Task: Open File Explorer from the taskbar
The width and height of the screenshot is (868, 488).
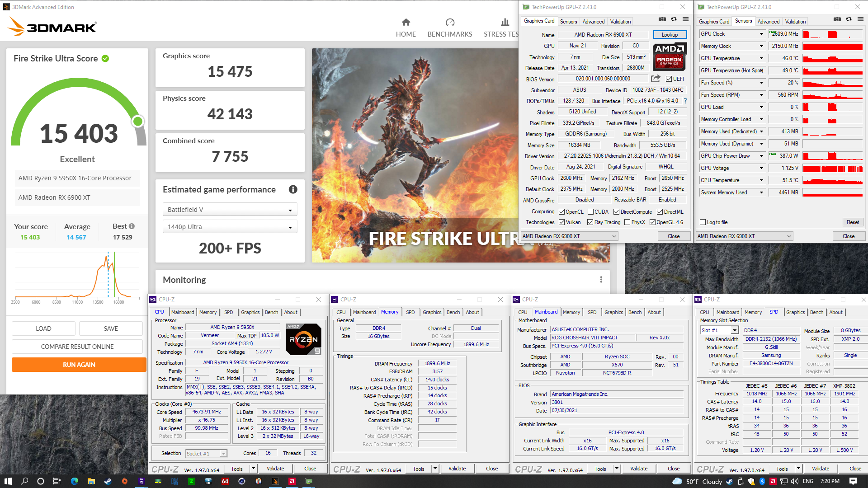Action: click(91, 481)
